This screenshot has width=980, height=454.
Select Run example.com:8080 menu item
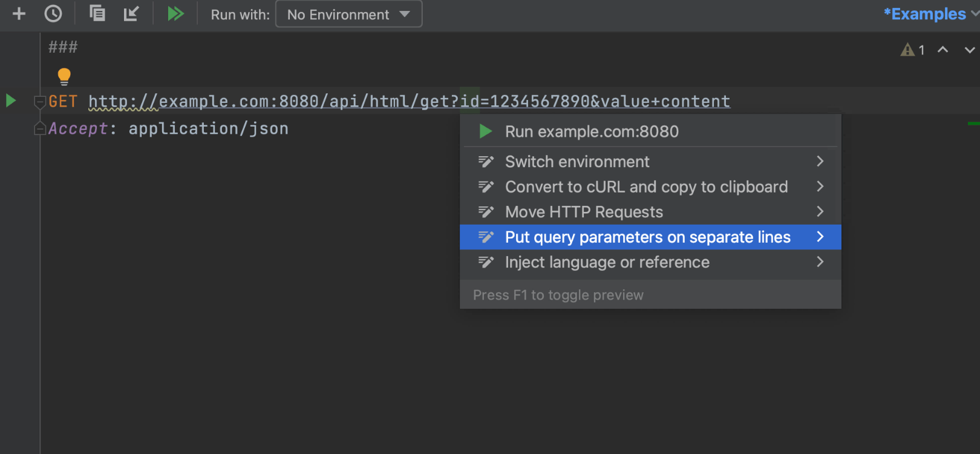pos(591,131)
